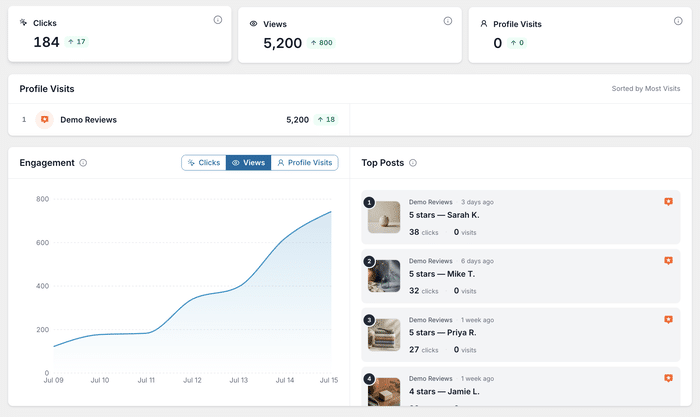
Task: Click the info icon on the Profile Visits card
Action: click(x=678, y=21)
